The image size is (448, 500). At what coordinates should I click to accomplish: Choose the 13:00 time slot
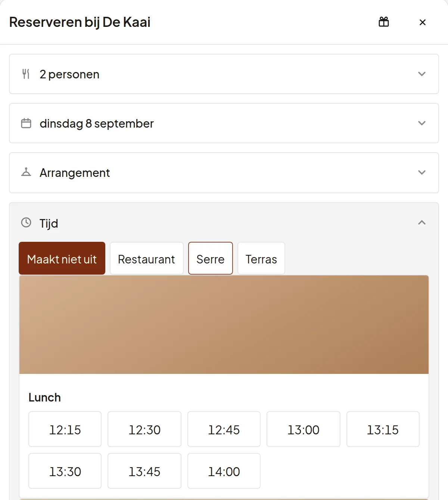[x=304, y=429]
